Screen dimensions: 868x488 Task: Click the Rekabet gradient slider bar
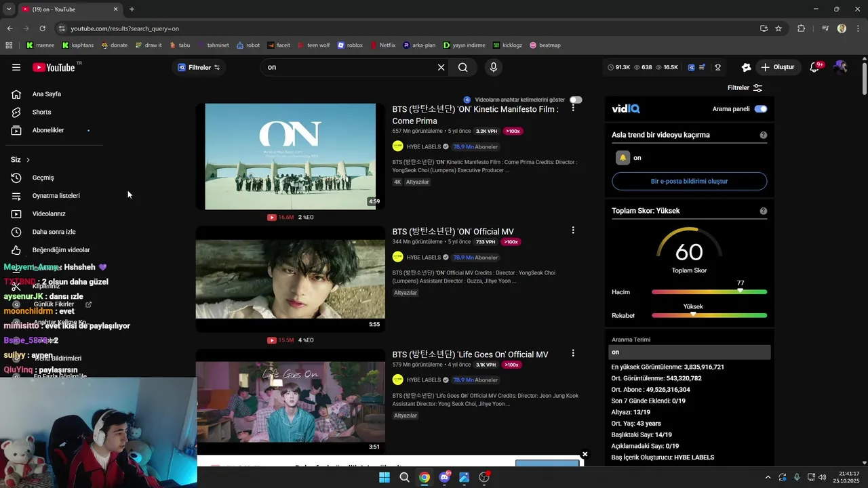(709, 315)
